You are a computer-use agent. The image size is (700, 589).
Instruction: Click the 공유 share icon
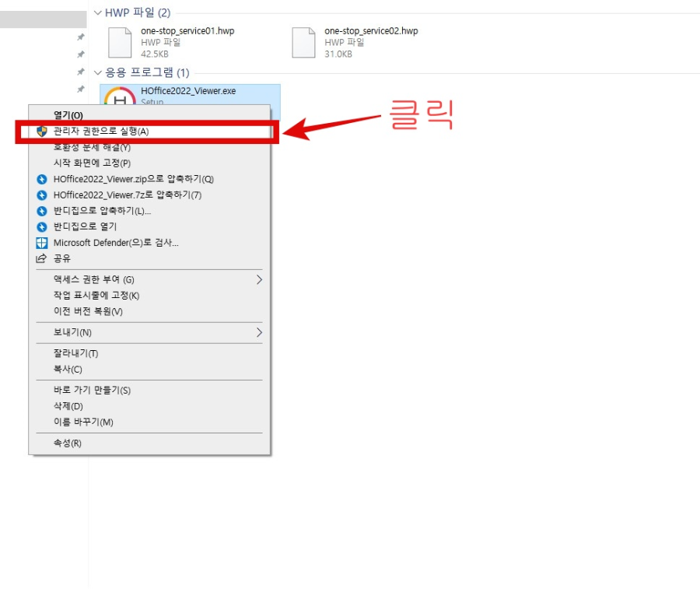click(41, 258)
